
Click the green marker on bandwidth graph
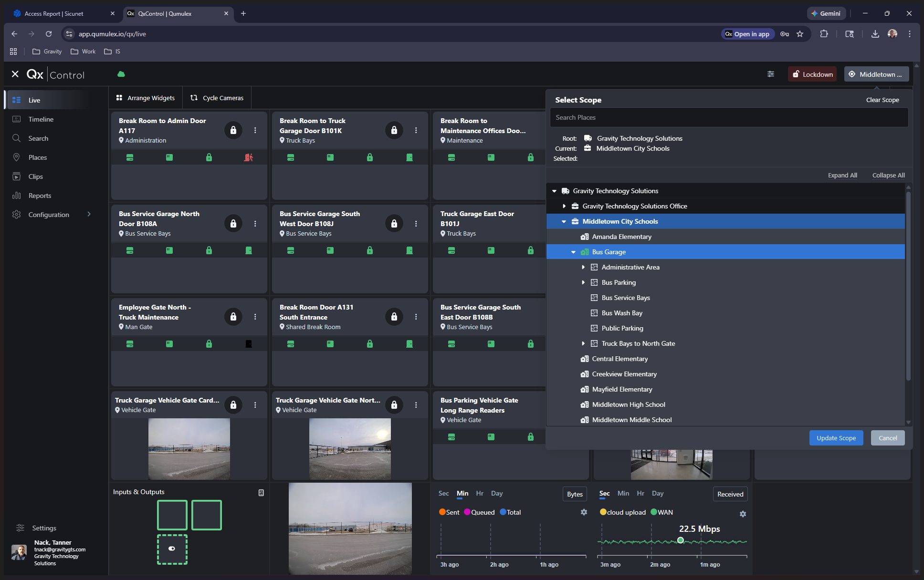point(681,540)
